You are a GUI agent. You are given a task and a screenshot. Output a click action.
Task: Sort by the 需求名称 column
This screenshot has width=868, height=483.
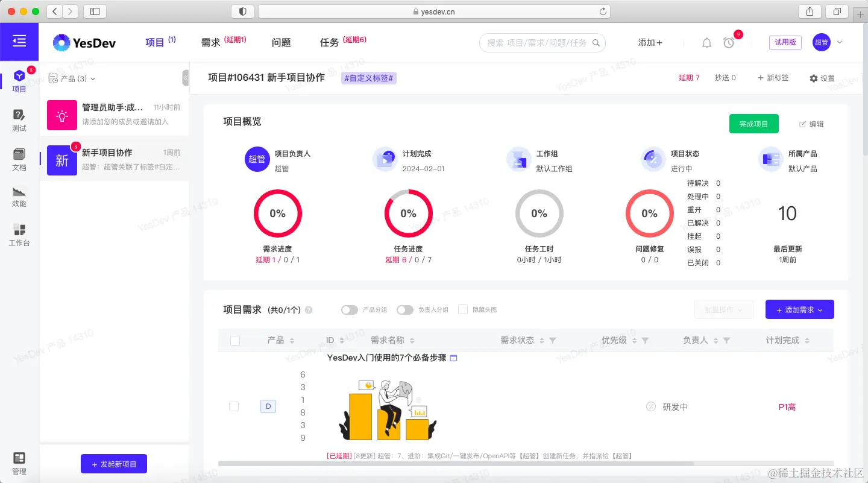coord(412,341)
